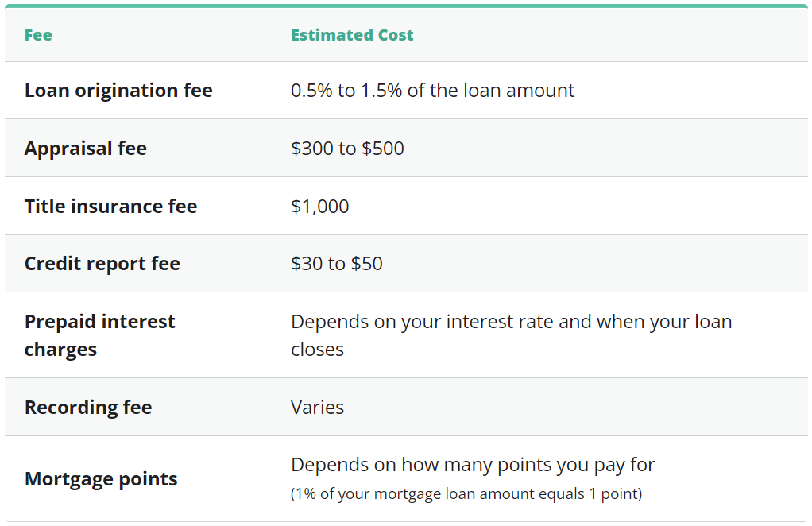Image resolution: width=812 pixels, height=526 pixels.
Task: Click the word 'closes' in prepaid interest cost
Action: [x=317, y=350]
